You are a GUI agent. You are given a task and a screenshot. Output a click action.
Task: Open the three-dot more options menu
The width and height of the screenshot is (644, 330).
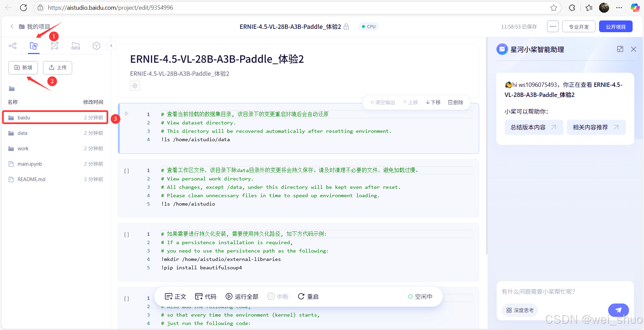[x=553, y=26]
